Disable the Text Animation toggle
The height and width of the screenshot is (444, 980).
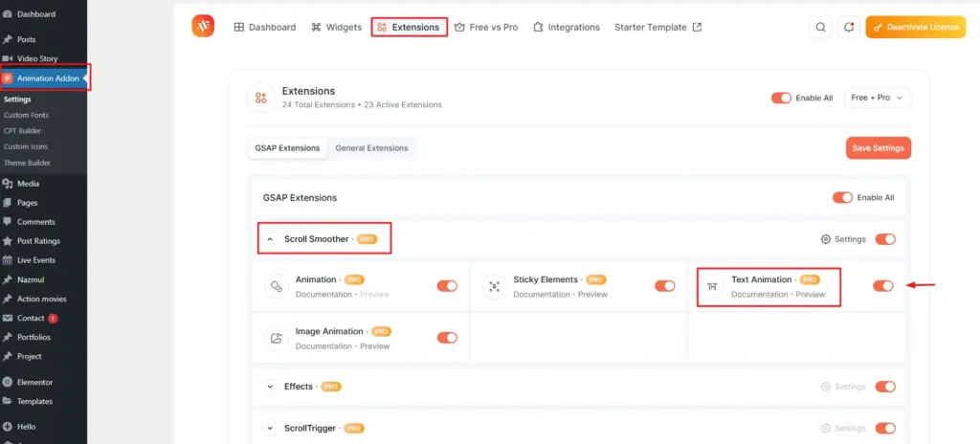click(882, 286)
